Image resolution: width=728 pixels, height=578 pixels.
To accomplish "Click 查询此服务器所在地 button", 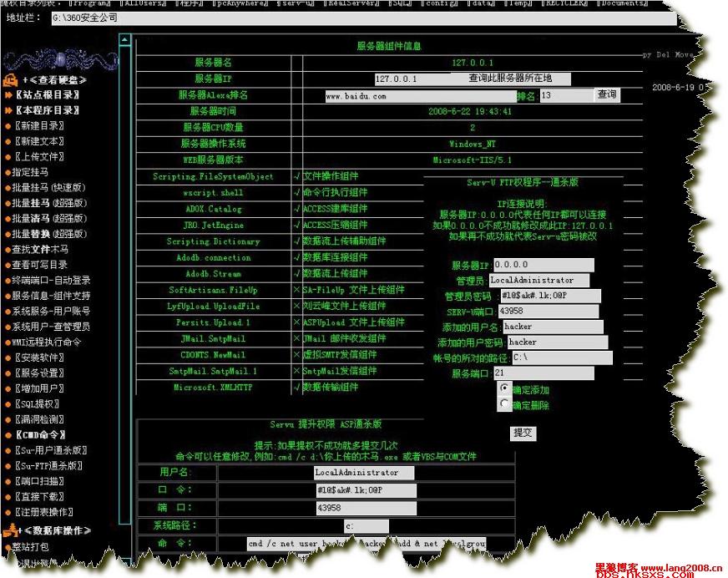I will coord(510,78).
